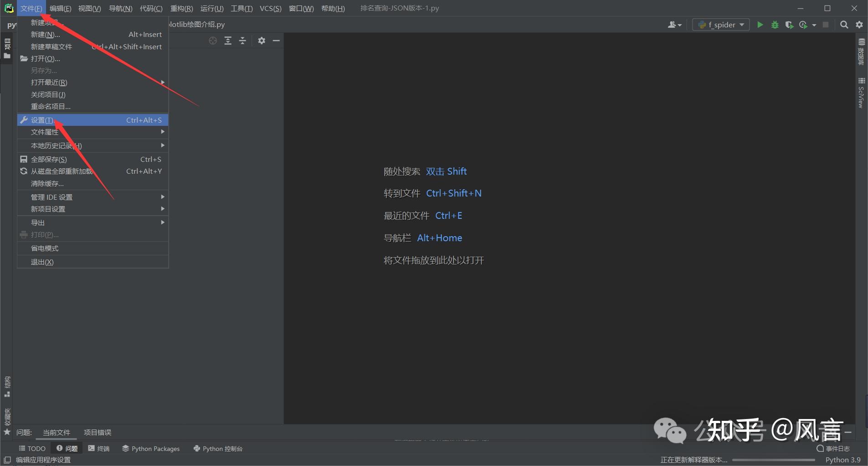Start debugging with the bug icon

coord(775,25)
